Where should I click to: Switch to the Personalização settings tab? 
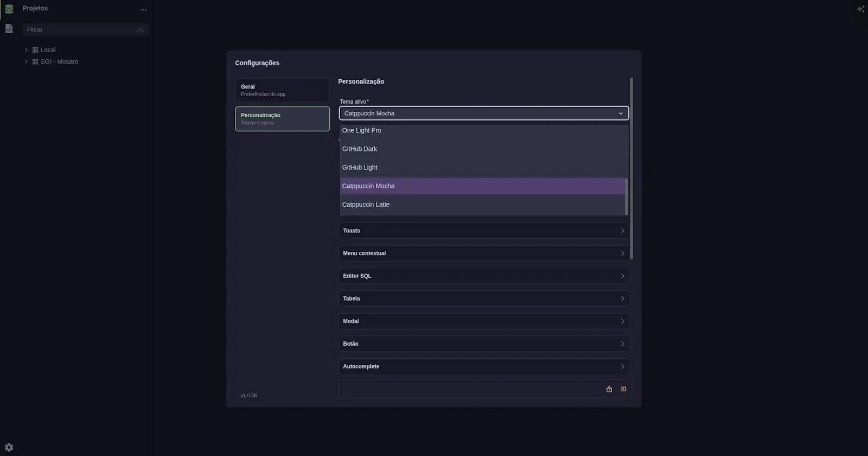point(282,119)
